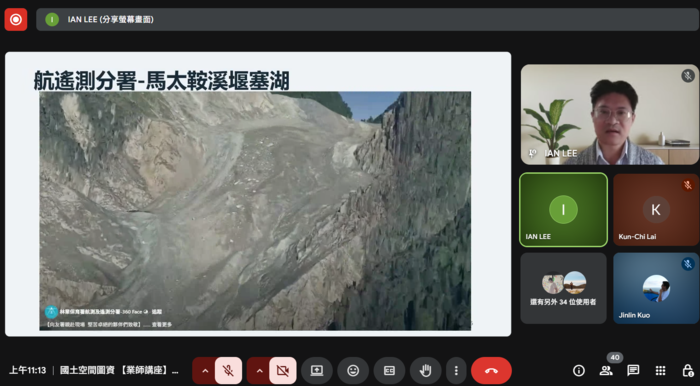Show the participants list with 40 badge

pos(606,370)
